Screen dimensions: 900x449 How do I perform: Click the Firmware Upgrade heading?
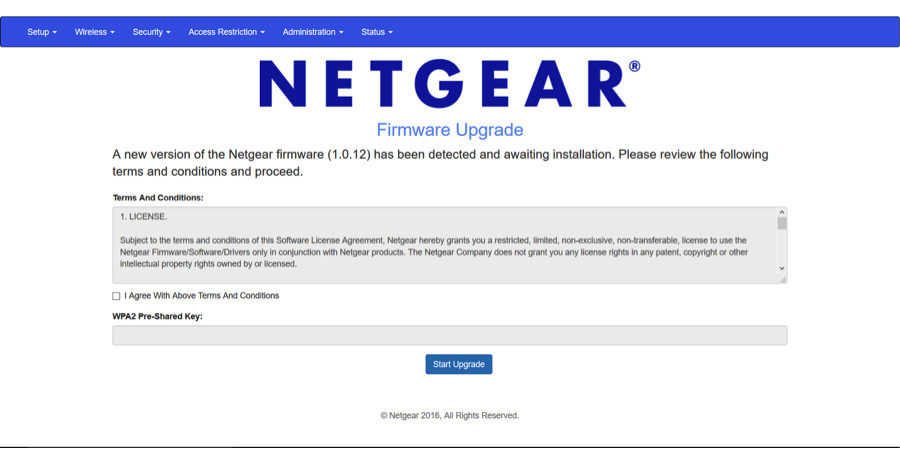pyautogui.click(x=450, y=130)
